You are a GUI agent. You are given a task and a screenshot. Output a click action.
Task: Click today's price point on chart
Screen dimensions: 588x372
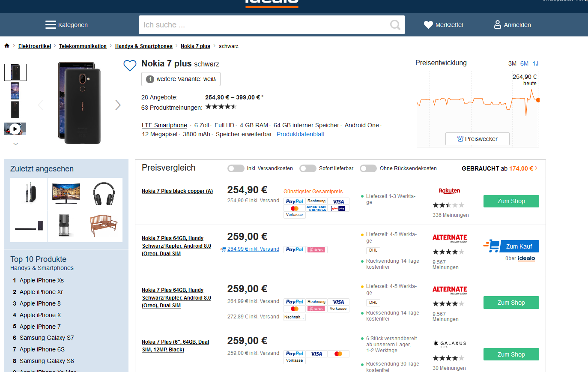(x=538, y=100)
